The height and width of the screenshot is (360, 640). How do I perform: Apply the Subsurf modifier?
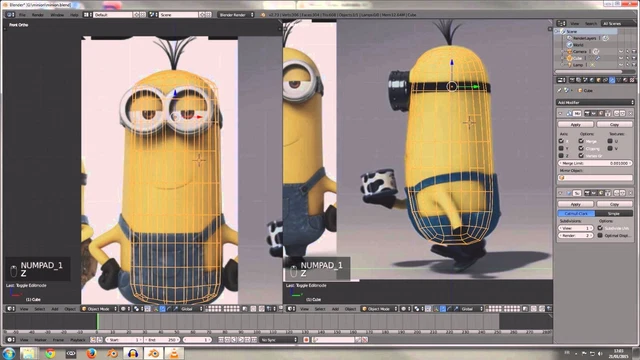576,204
